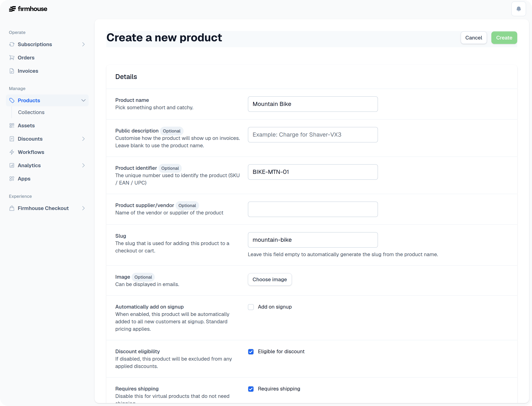This screenshot has height=406, width=532.
Task: Uncheck Eligible for discount
Action: (251, 352)
